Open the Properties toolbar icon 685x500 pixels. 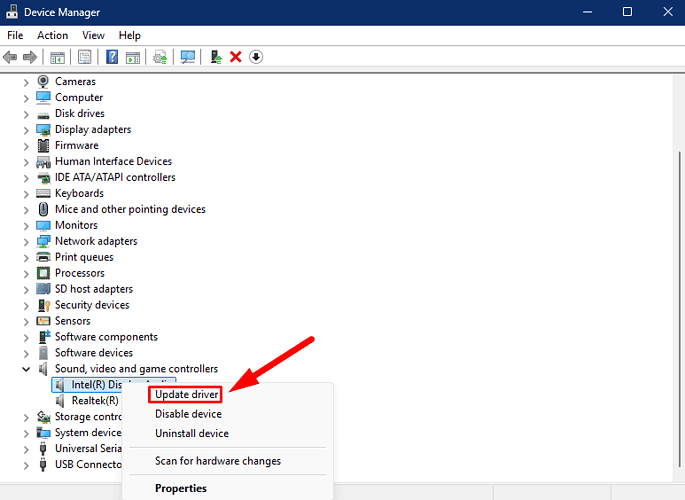point(84,57)
